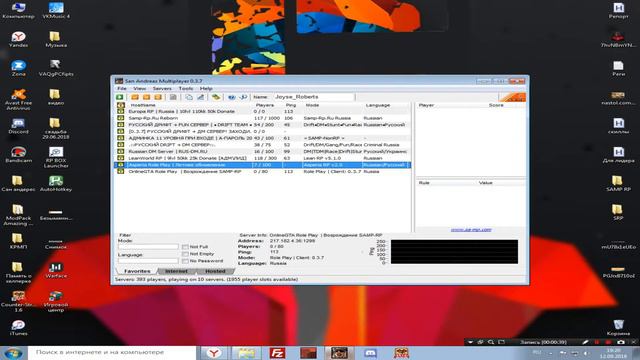Click the Language filter input field
640x360 pixels.
click(148, 261)
